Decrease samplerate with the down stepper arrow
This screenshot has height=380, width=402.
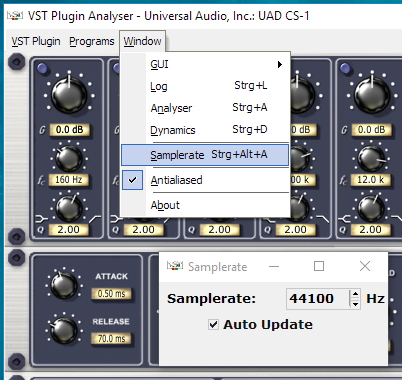(355, 304)
